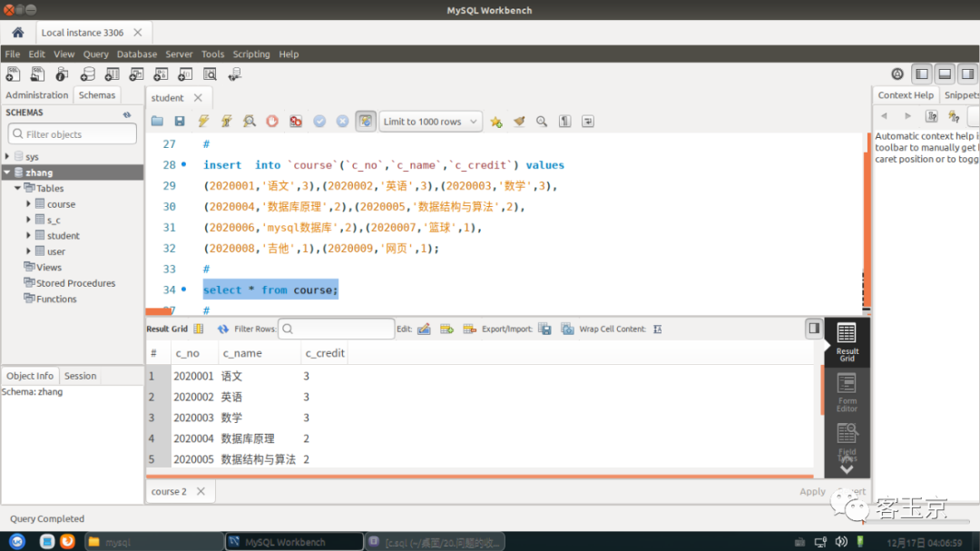Expand the sys schema
Viewport: 980px width, 551px height.
click(7, 156)
